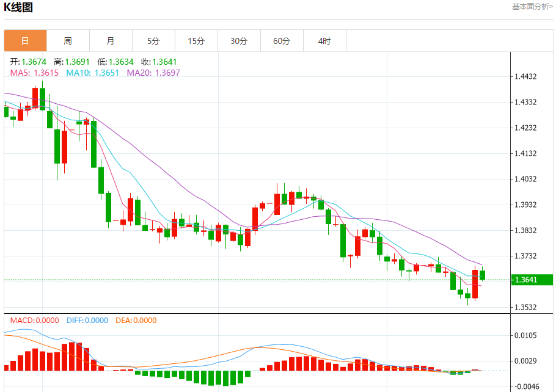Open the 基本面分析> link
Viewport: 556px width, 392px height.
coord(532,7)
